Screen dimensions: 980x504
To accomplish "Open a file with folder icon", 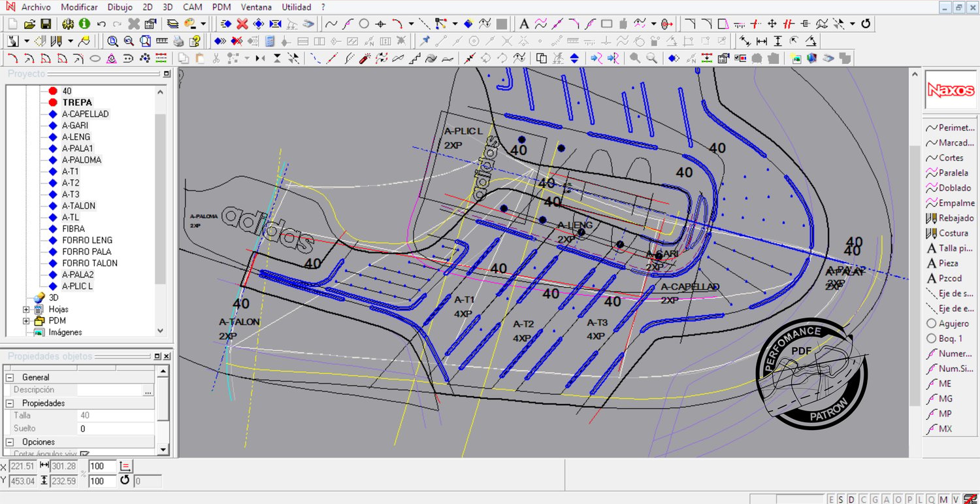I will click(x=29, y=24).
